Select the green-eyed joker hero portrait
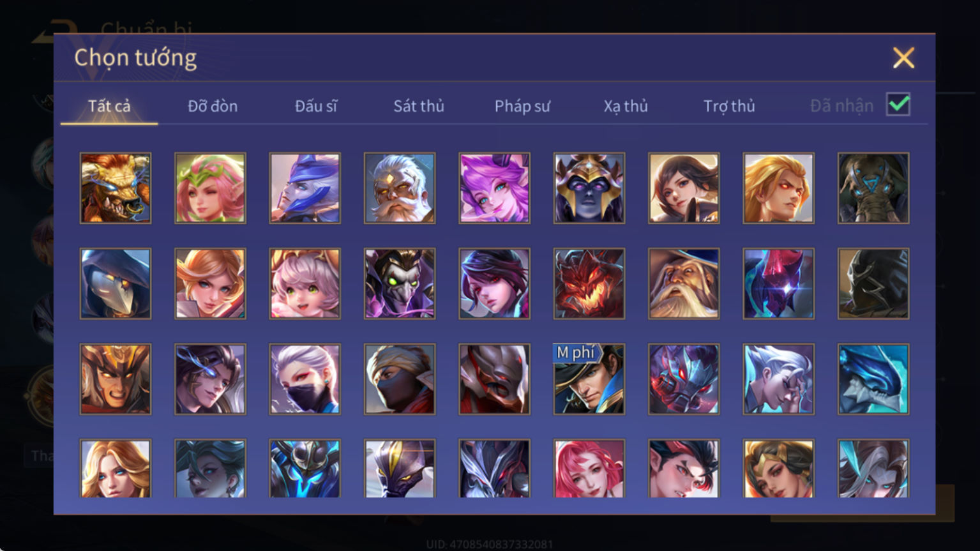Image resolution: width=980 pixels, height=551 pixels. tap(400, 283)
